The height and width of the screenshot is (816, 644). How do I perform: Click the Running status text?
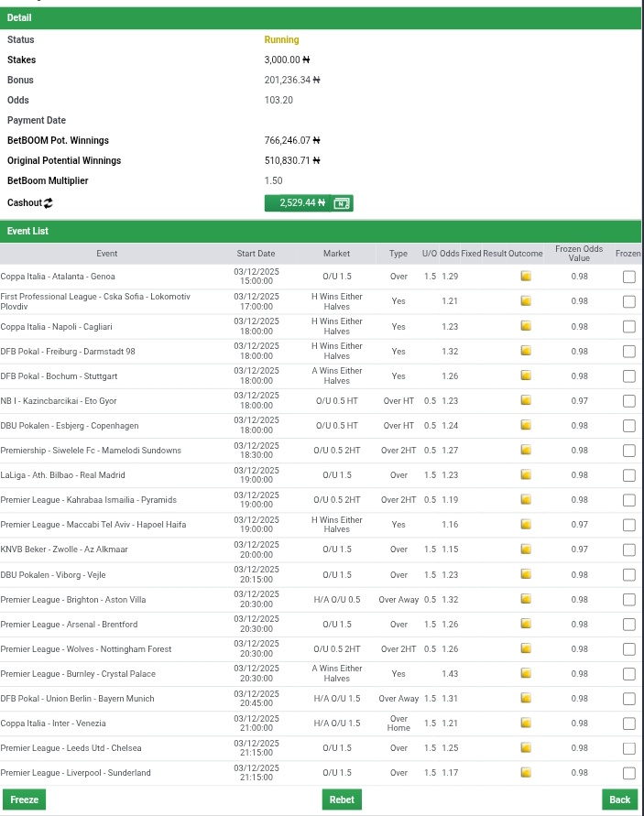(281, 39)
